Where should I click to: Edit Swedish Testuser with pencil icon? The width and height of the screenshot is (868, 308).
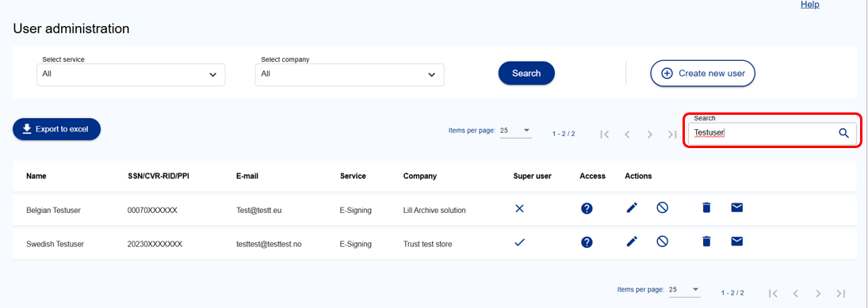click(632, 241)
